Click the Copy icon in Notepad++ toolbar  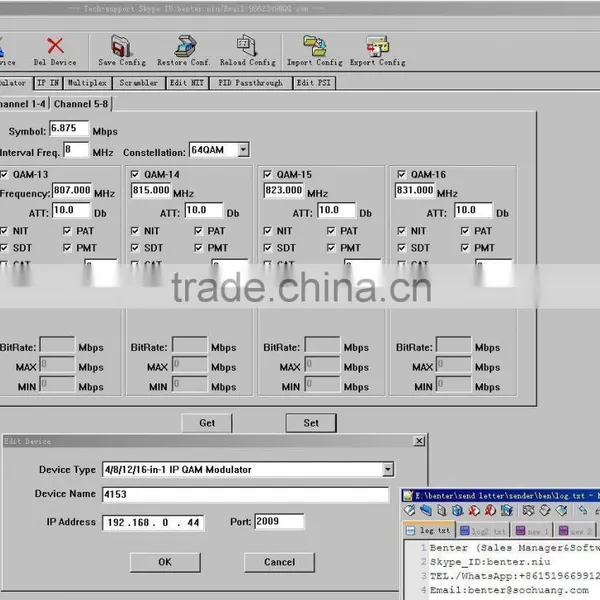click(x=545, y=510)
